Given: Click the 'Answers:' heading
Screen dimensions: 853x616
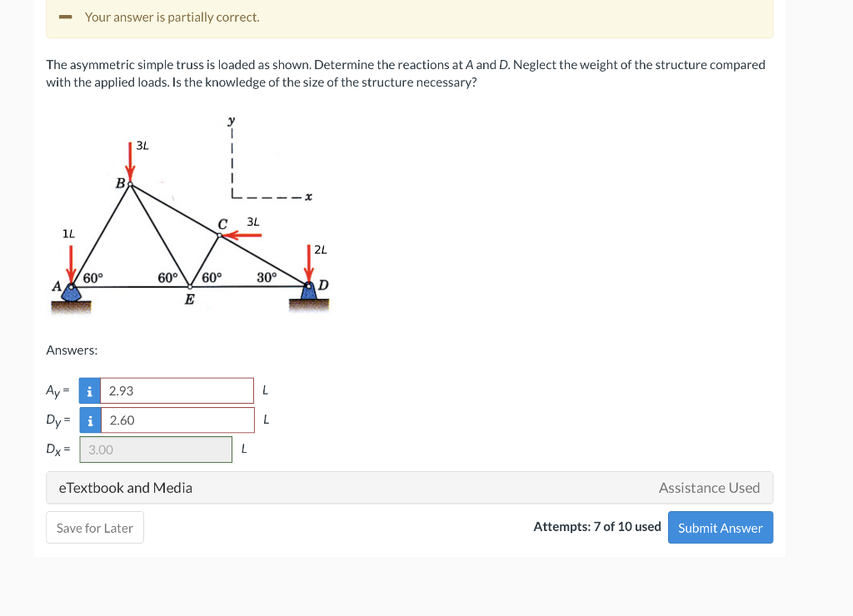Looking at the screenshot, I should [72, 350].
